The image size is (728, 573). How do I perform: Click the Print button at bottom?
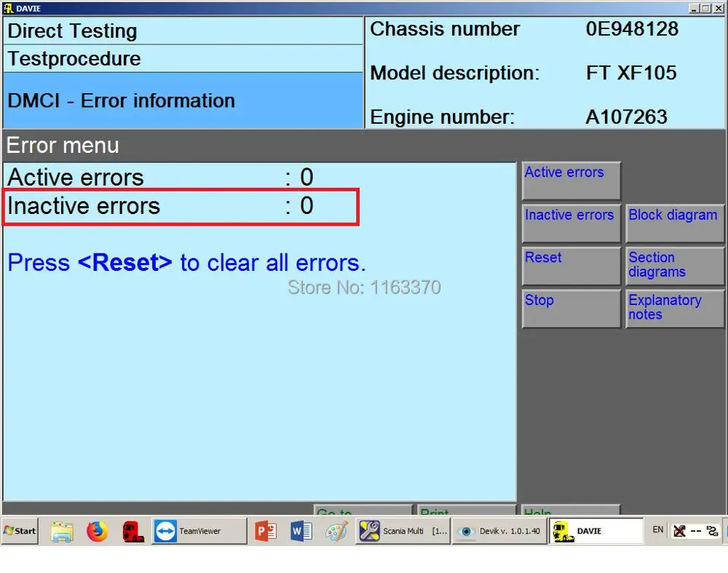[467, 510]
